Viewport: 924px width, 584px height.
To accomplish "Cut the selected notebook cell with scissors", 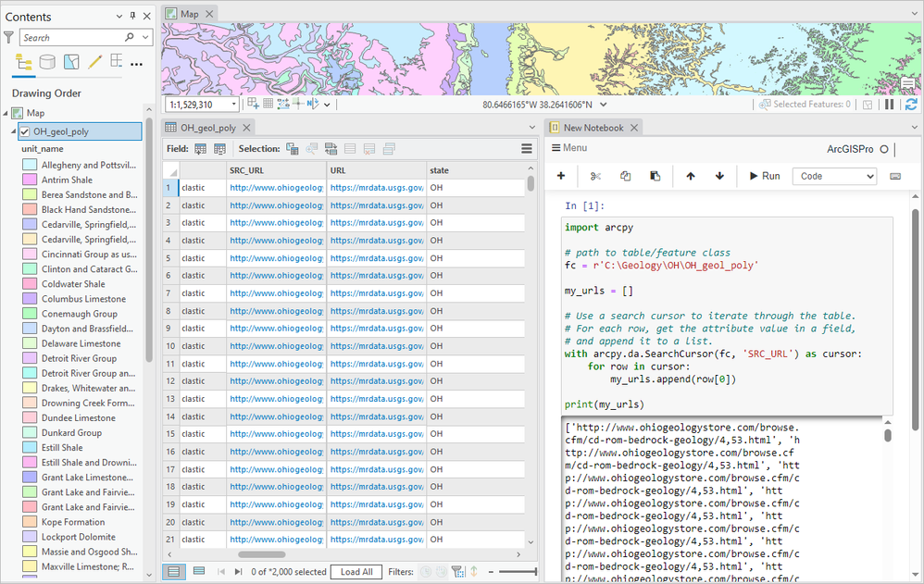I will [x=595, y=176].
